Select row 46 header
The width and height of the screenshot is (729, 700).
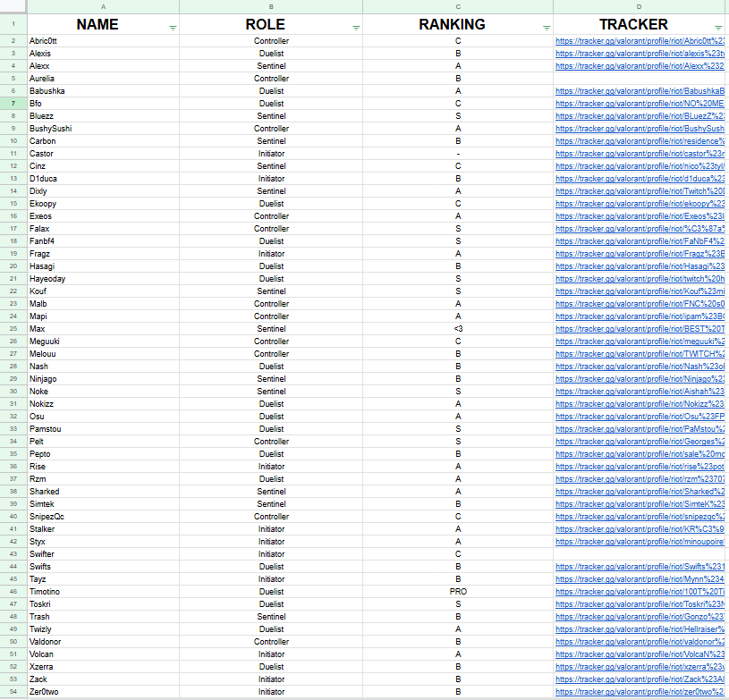pyautogui.click(x=13, y=592)
